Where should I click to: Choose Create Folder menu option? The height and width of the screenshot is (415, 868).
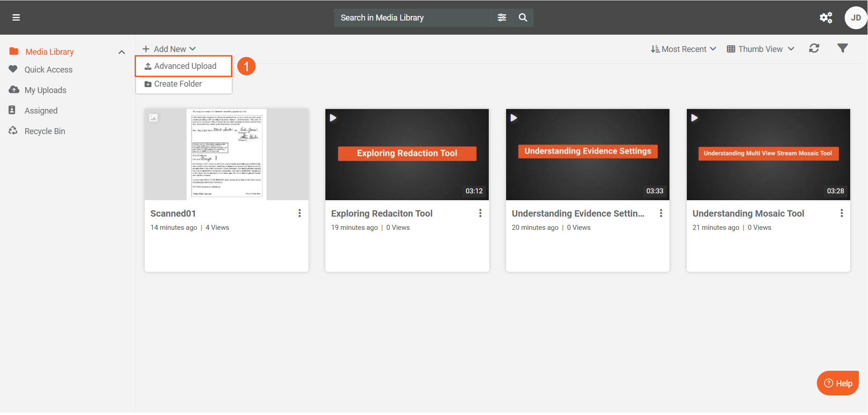pos(178,84)
